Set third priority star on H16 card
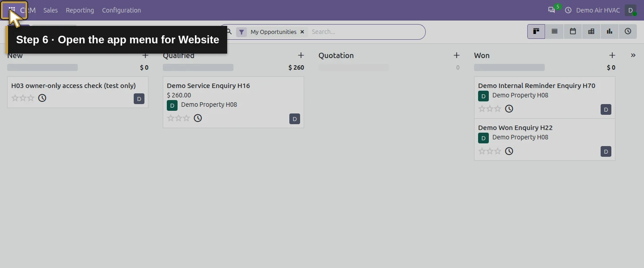Viewport: 644px width, 268px height. coord(186,118)
